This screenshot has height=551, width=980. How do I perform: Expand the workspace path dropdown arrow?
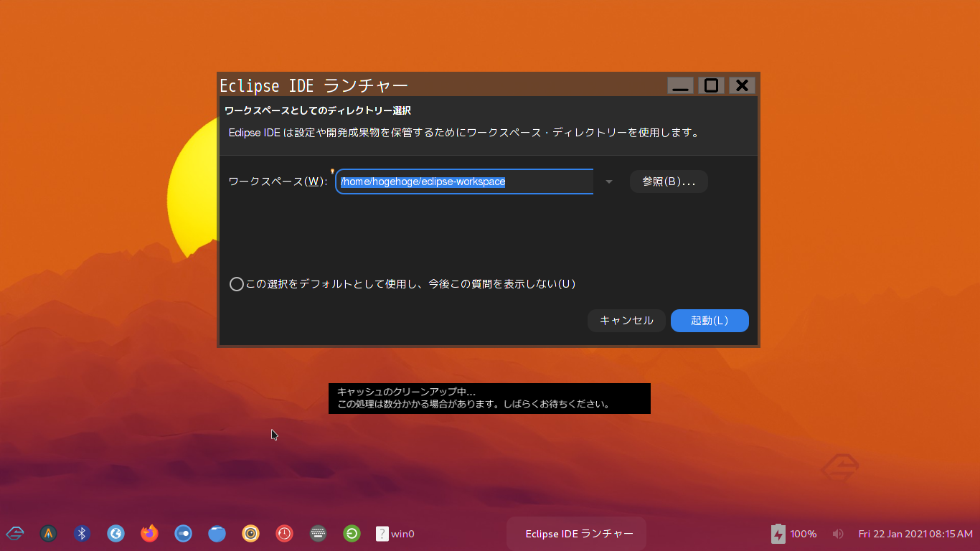[609, 182]
